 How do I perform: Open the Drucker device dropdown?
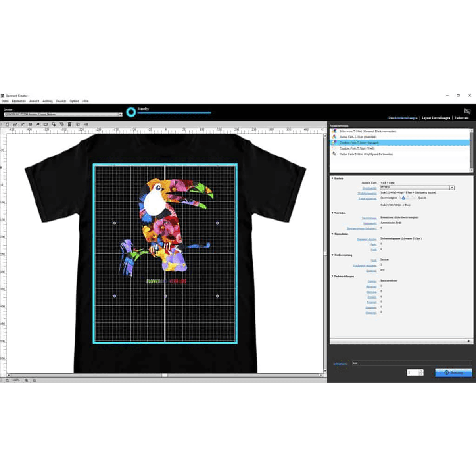point(120,115)
